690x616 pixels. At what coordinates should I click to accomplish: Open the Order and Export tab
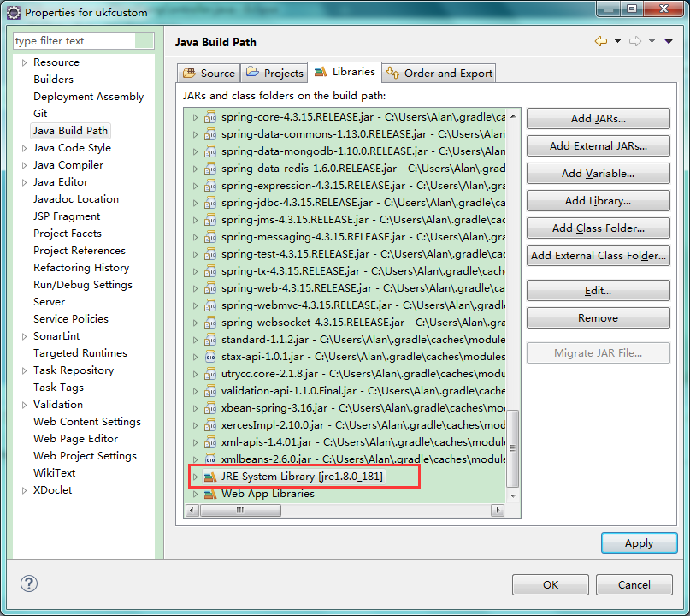coord(439,73)
